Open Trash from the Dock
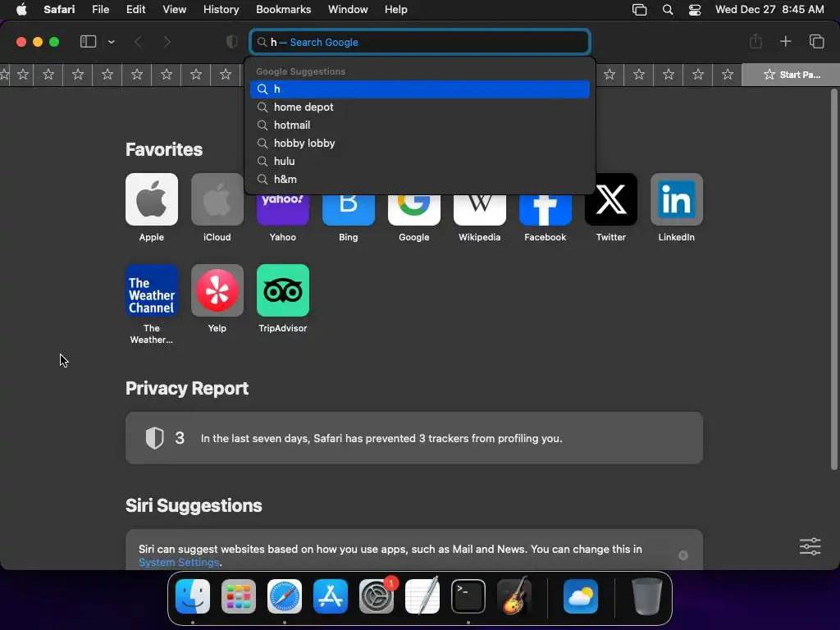840x630 pixels. pos(646,596)
